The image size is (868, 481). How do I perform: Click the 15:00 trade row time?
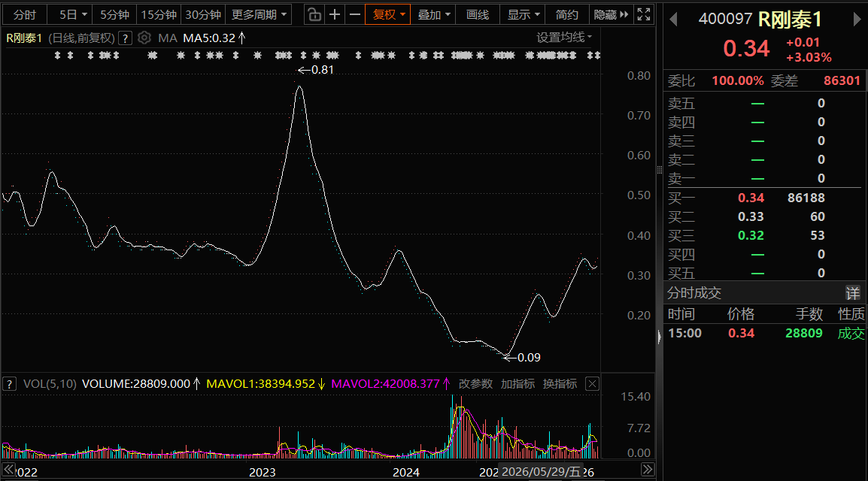[684, 334]
